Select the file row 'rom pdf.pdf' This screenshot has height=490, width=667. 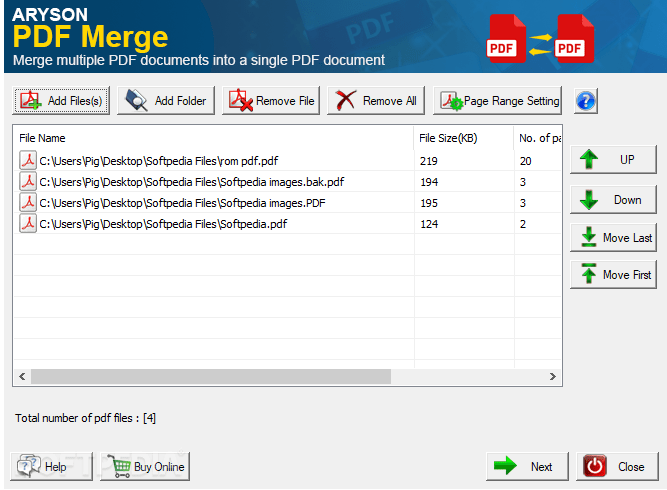[288, 161]
